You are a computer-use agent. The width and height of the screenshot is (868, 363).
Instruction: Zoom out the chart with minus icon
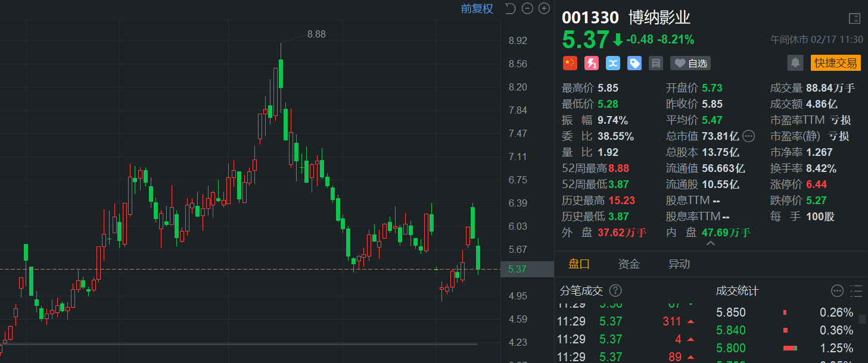click(x=527, y=8)
